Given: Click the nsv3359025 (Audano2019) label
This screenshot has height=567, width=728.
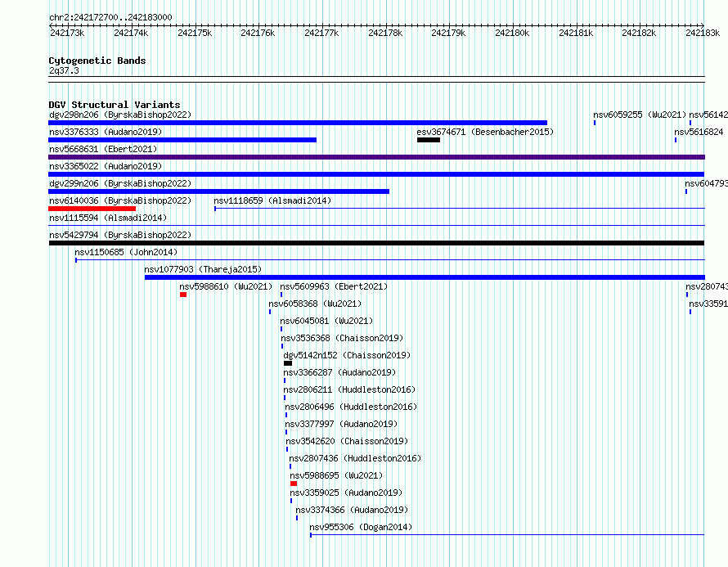Looking at the screenshot, I should [x=346, y=493].
